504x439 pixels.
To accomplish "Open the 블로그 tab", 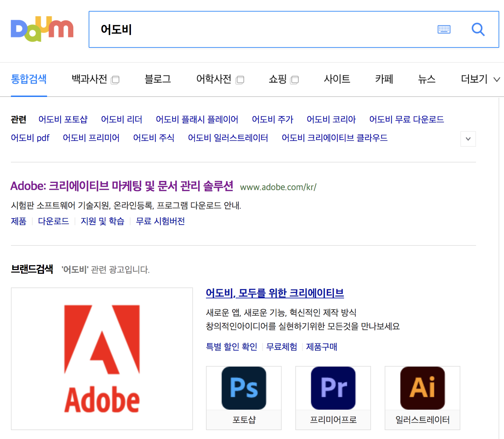I will pyautogui.click(x=158, y=79).
